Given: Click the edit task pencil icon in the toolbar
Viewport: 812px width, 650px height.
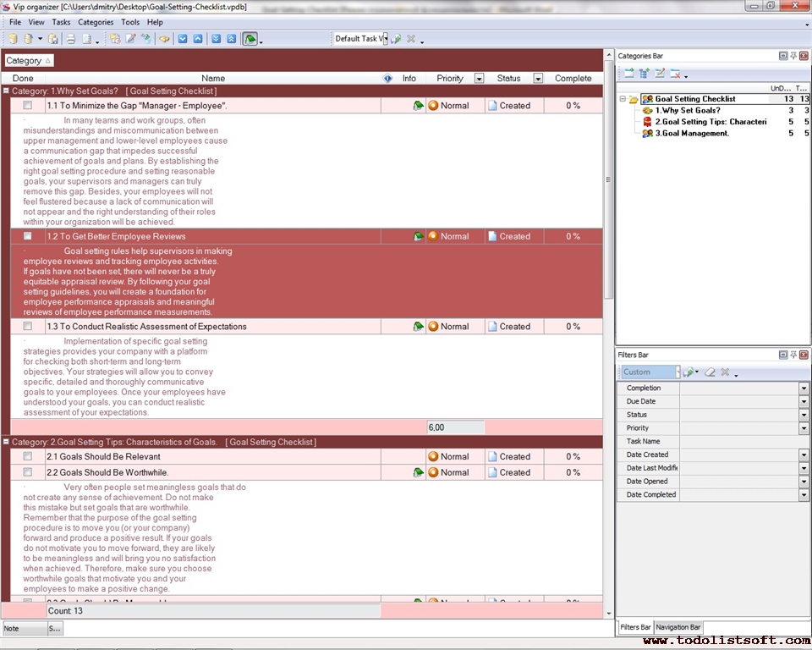Looking at the screenshot, I should click(130, 39).
